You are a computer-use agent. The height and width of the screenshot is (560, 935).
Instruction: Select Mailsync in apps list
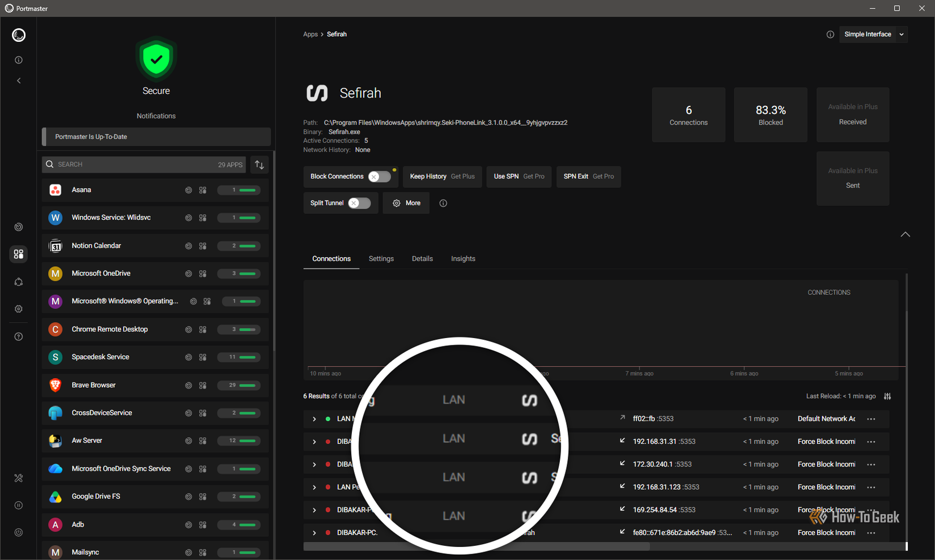click(155, 552)
